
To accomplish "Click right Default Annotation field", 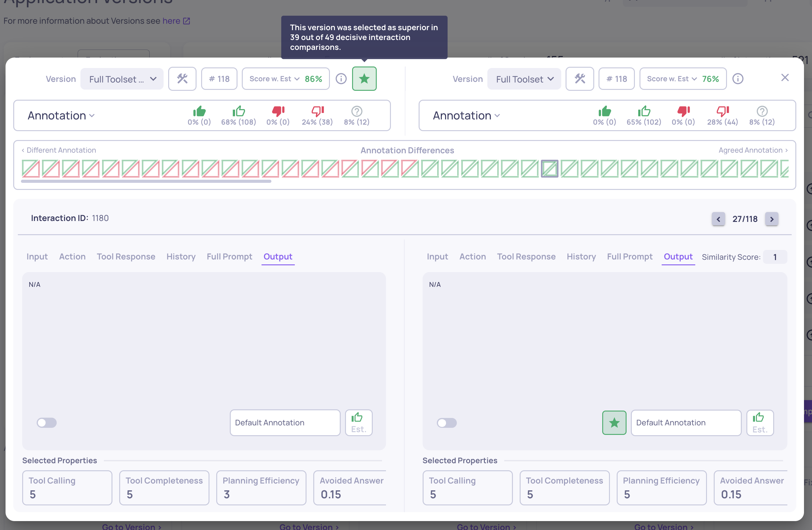I will click(x=686, y=423).
